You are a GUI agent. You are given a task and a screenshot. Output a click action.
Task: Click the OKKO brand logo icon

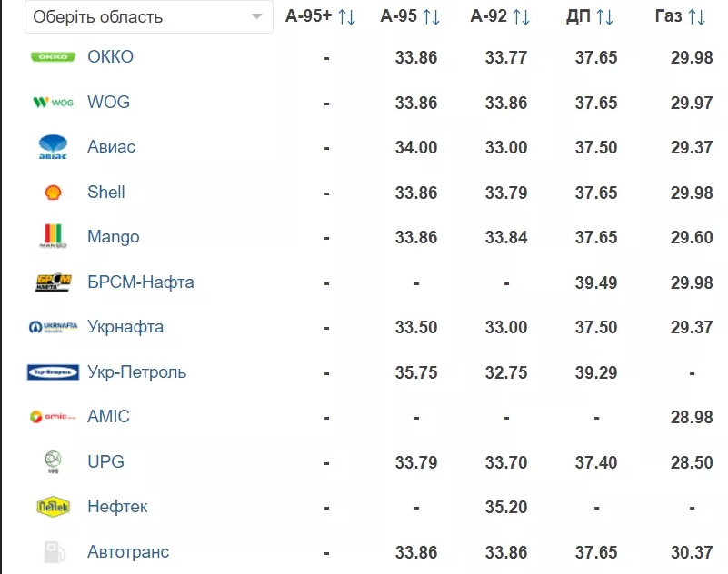(x=53, y=57)
